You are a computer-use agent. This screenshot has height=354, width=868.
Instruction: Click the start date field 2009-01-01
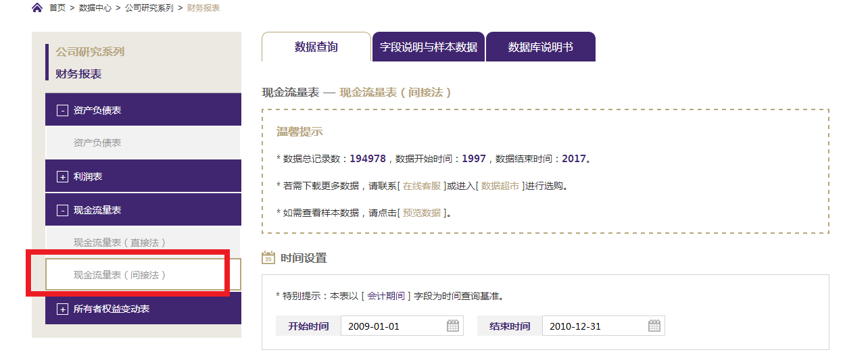coord(402,326)
